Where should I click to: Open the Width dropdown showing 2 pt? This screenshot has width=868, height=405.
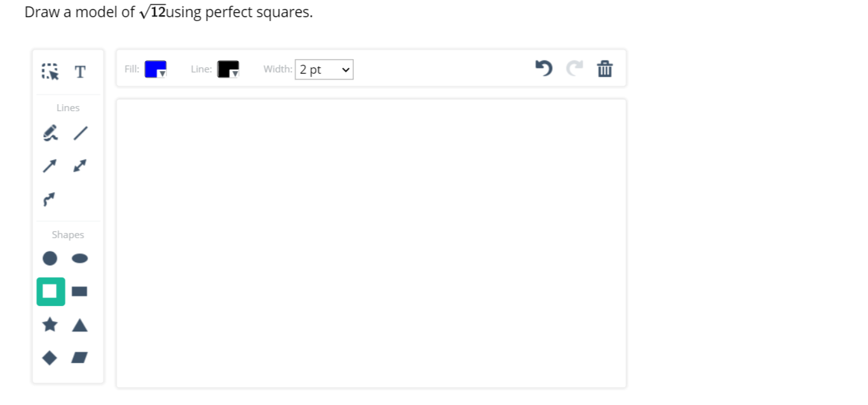click(324, 69)
